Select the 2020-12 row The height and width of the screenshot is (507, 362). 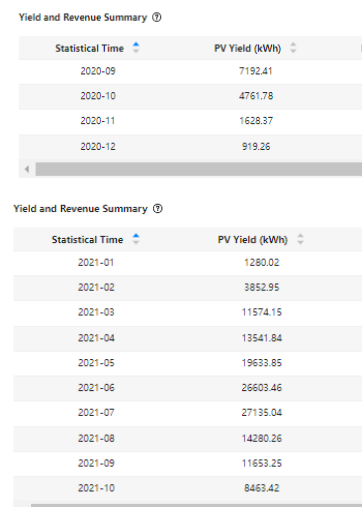click(190, 147)
